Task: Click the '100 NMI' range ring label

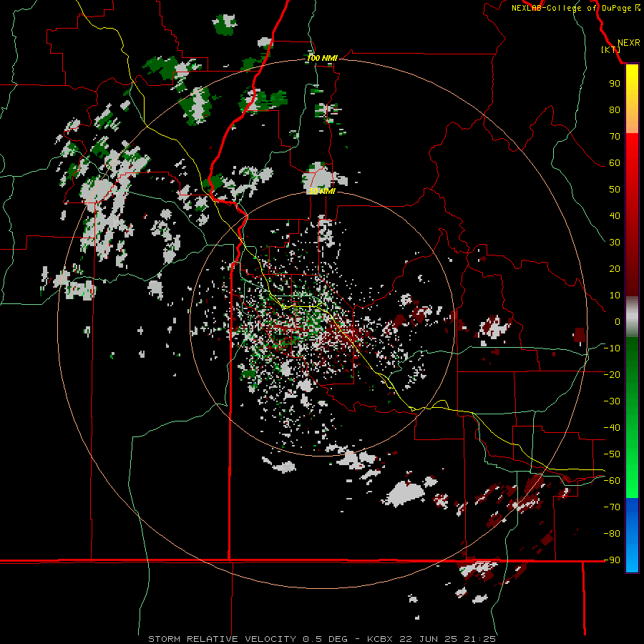Action: [x=322, y=59]
